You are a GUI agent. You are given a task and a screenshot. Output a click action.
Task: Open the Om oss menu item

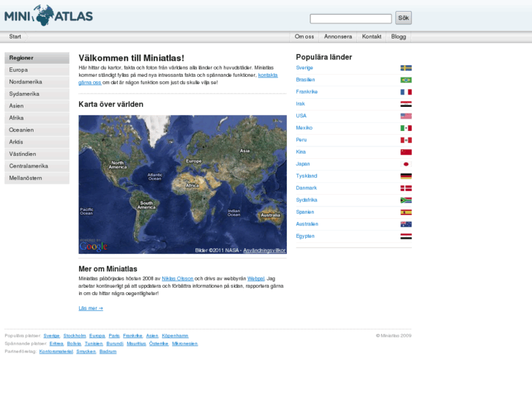tap(304, 37)
